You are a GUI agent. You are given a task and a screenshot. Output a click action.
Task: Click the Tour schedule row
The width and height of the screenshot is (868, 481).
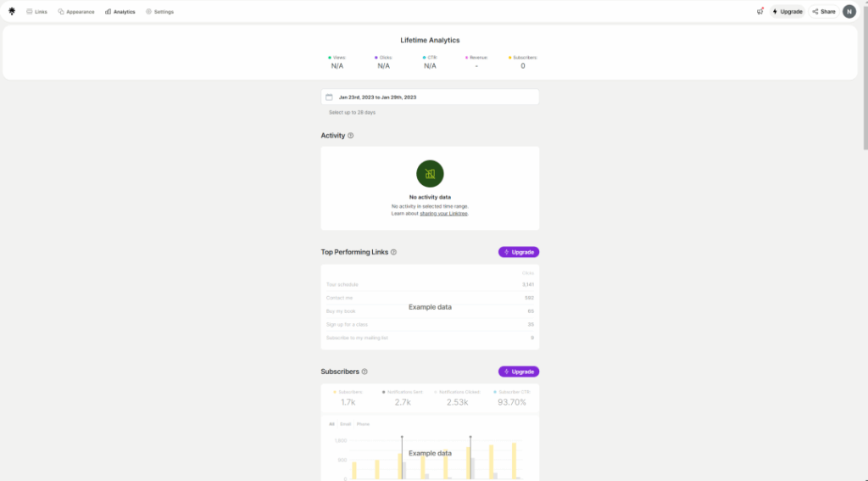pyautogui.click(x=430, y=285)
